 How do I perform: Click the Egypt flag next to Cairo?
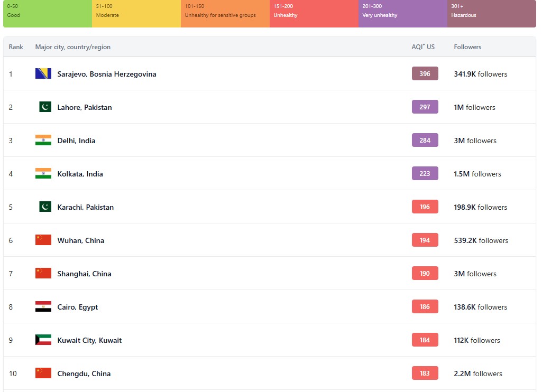tap(43, 307)
